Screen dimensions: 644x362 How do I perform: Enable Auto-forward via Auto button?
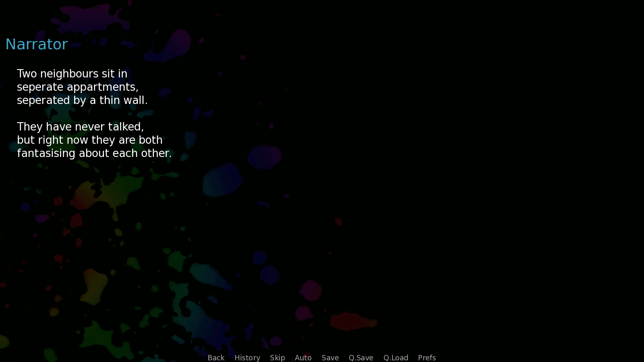(303, 357)
